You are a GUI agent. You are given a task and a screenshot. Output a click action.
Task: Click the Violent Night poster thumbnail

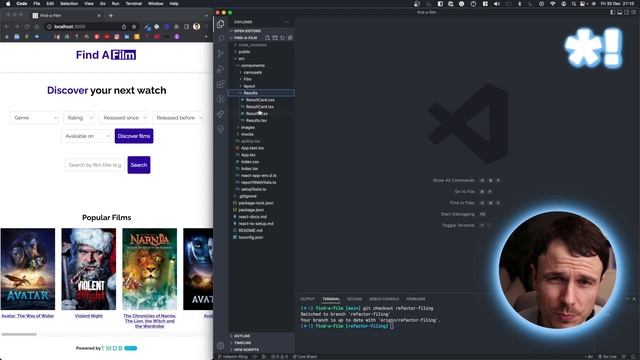89,269
